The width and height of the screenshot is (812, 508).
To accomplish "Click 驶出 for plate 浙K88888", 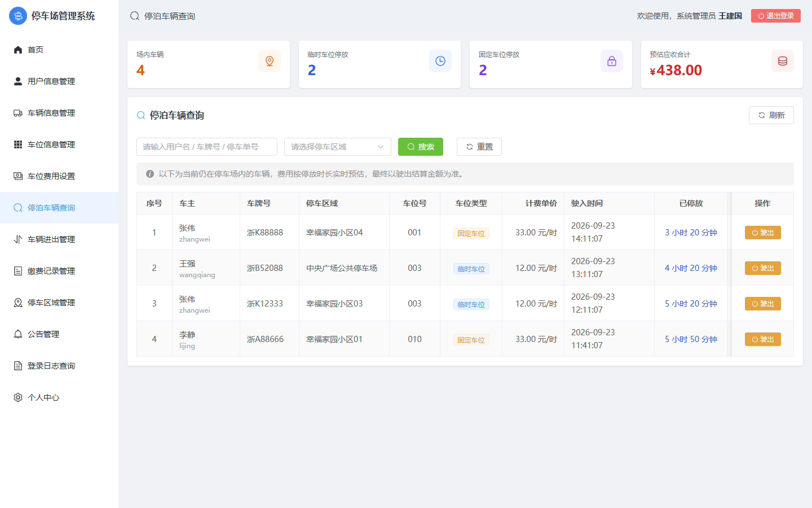I will [x=763, y=233].
